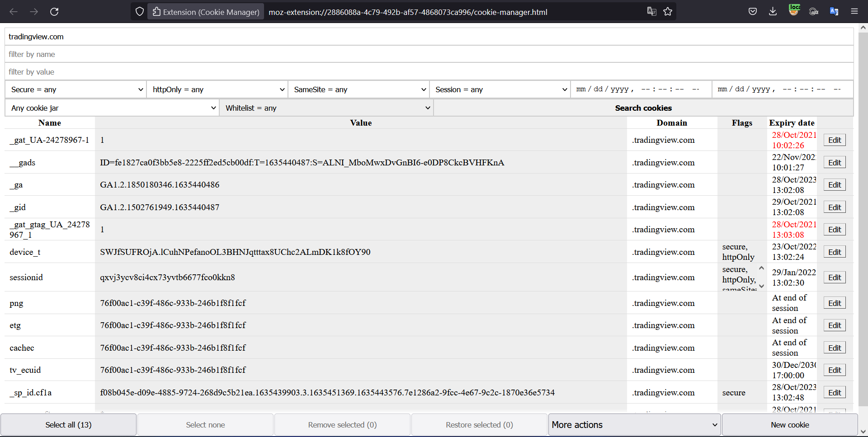
Task: Click the Flags column header
Action: [x=742, y=123]
